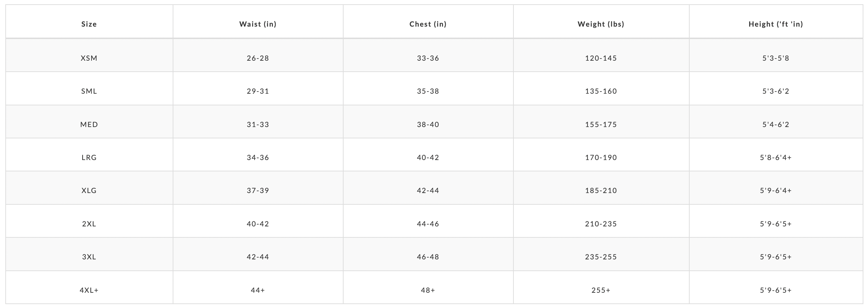The height and width of the screenshot is (308, 868).
Task: Select the SML size cell
Action: click(x=89, y=91)
